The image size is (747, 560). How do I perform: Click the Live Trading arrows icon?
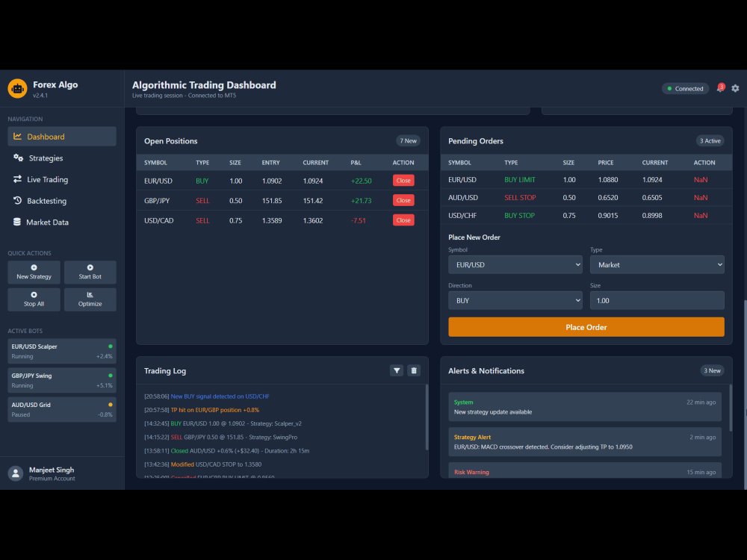(x=18, y=179)
